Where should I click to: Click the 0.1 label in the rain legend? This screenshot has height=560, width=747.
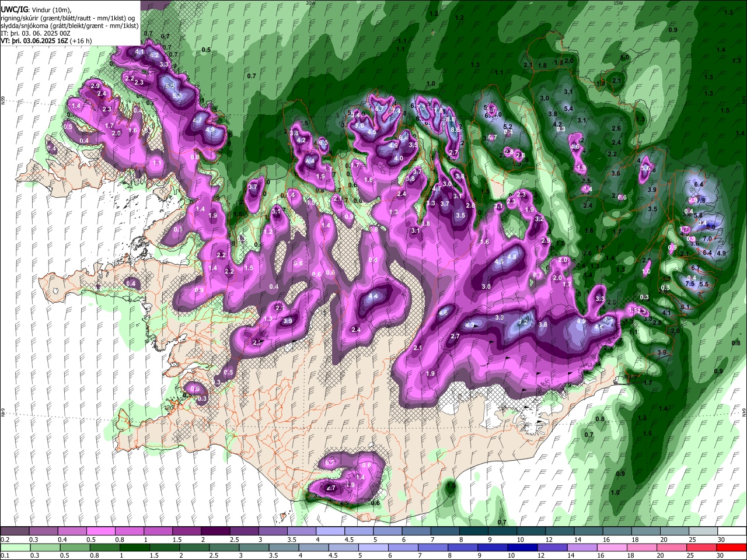click(x=5, y=556)
